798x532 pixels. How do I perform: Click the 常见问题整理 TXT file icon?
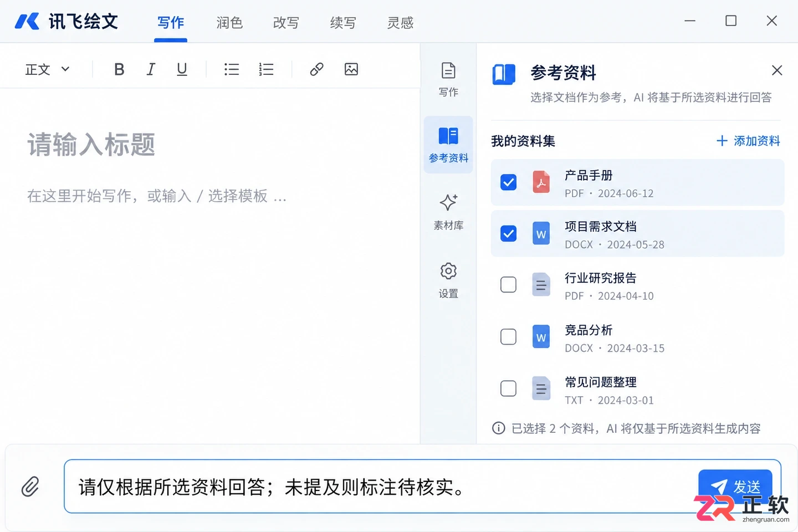541,388
